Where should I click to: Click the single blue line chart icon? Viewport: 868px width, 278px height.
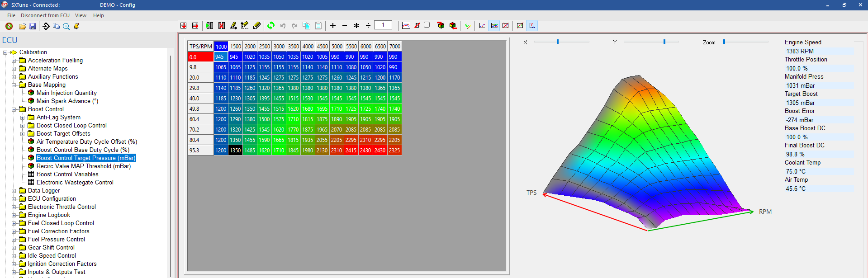pyautogui.click(x=482, y=26)
